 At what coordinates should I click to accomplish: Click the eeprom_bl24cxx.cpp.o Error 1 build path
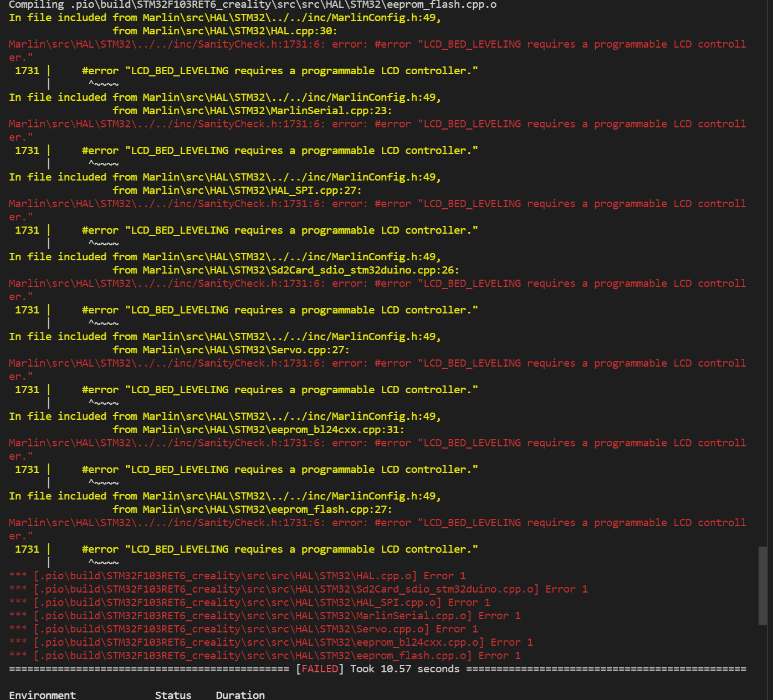[259, 642]
